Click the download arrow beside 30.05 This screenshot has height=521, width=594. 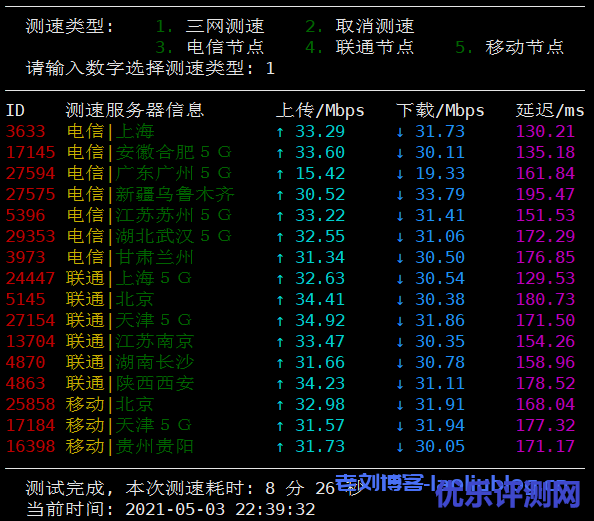pyautogui.click(x=400, y=447)
